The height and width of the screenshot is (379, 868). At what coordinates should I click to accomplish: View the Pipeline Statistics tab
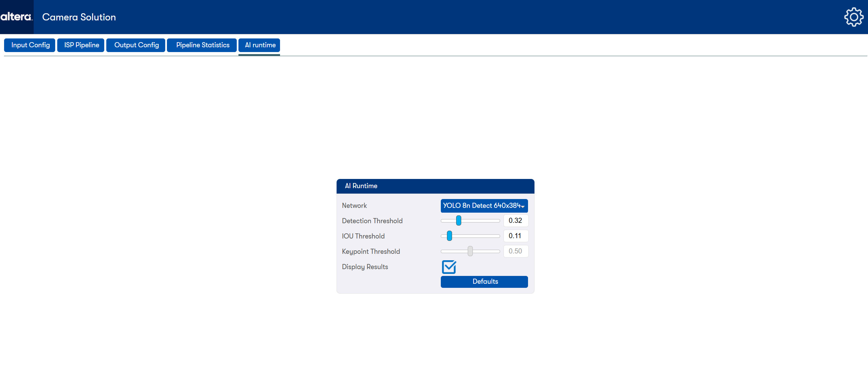(x=202, y=45)
